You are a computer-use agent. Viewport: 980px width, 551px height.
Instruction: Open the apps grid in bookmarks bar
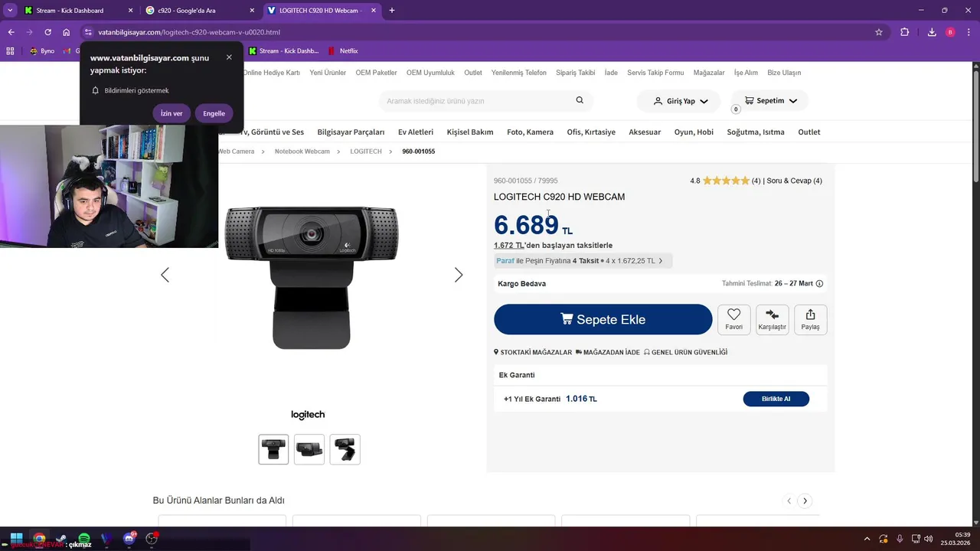pyautogui.click(x=10, y=51)
